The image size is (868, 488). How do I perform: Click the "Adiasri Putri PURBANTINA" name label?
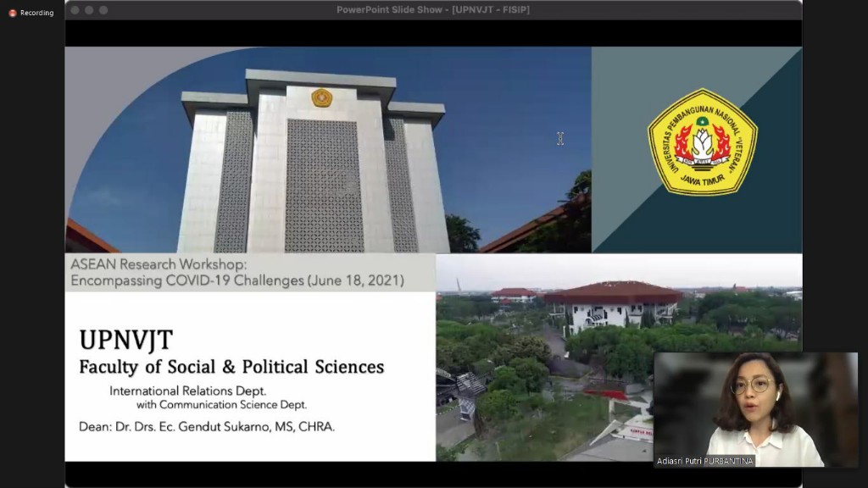704,461
